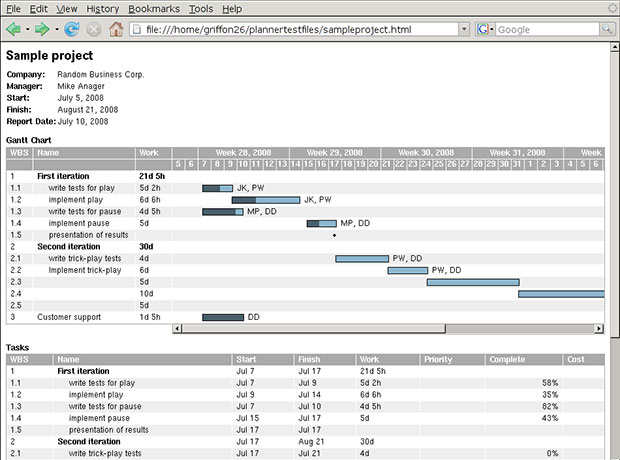Click 'Aug 21' finish date in Tasks table

click(311, 442)
